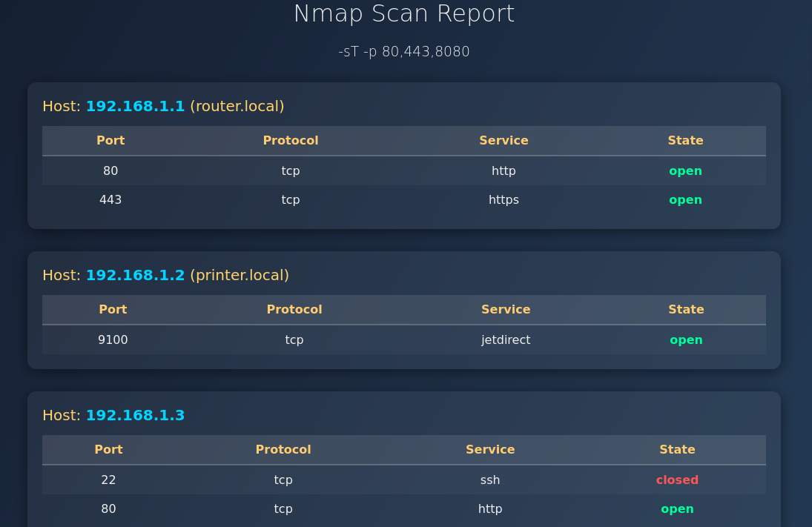Click the 192.168.1.1 host IP address

tap(135, 106)
